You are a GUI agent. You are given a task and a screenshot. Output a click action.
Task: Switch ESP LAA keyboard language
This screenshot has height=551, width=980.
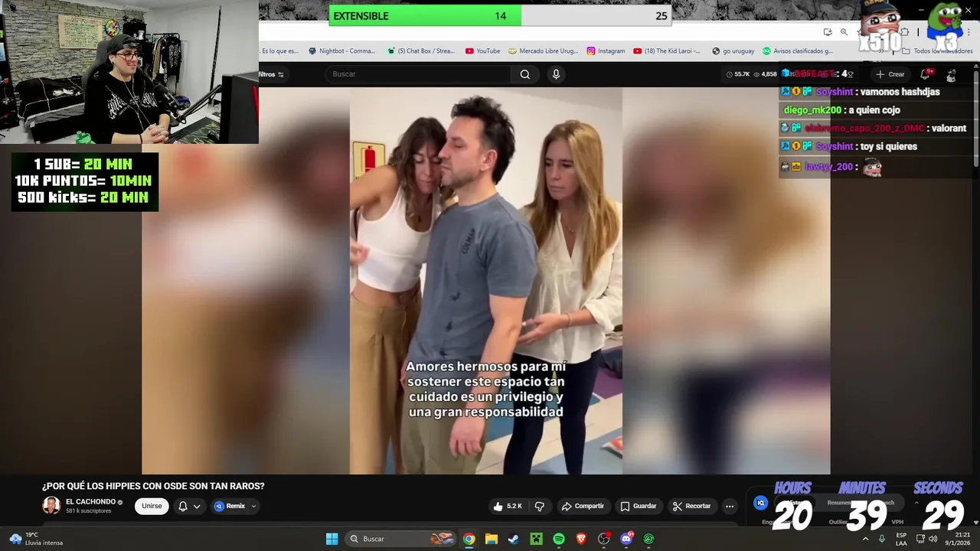coord(901,539)
